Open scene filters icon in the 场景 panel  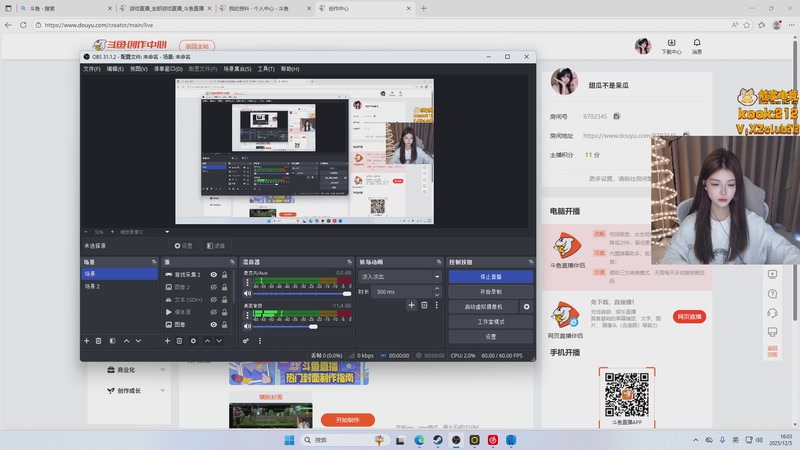point(112,341)
